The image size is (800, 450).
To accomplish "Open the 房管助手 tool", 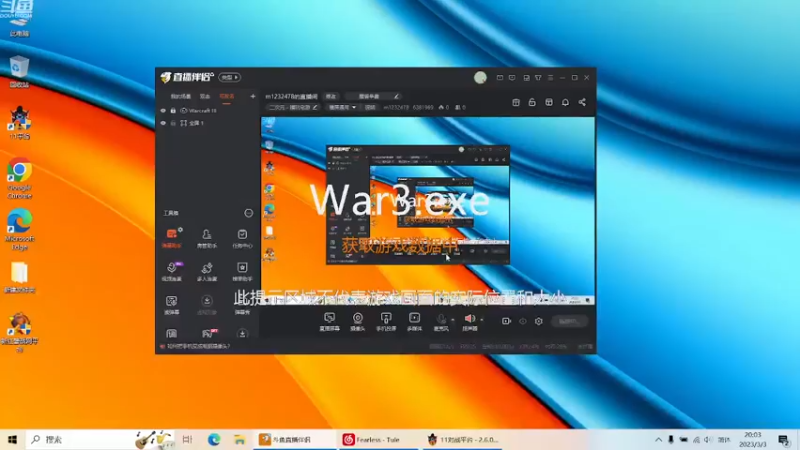I will [207, 238].
